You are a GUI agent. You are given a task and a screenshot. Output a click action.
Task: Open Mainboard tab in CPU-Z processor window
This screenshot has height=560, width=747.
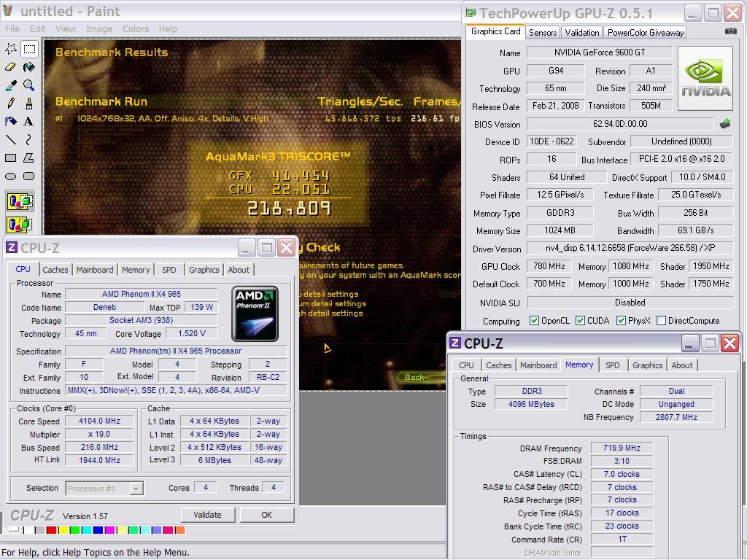pyautogui.click(x=95, y=270)
